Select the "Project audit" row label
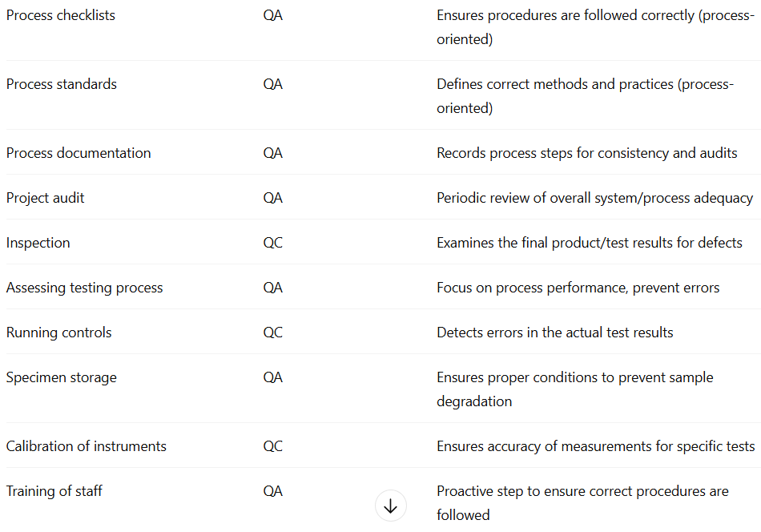Screen dimensions: 761x532 (46, 198)
